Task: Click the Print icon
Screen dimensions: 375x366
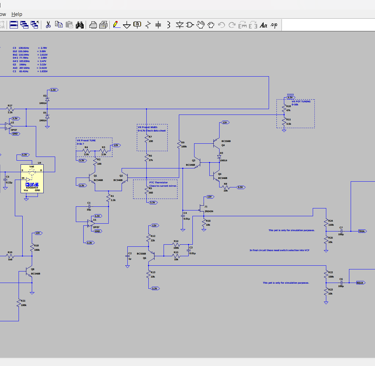Action: tap(93, 25)
